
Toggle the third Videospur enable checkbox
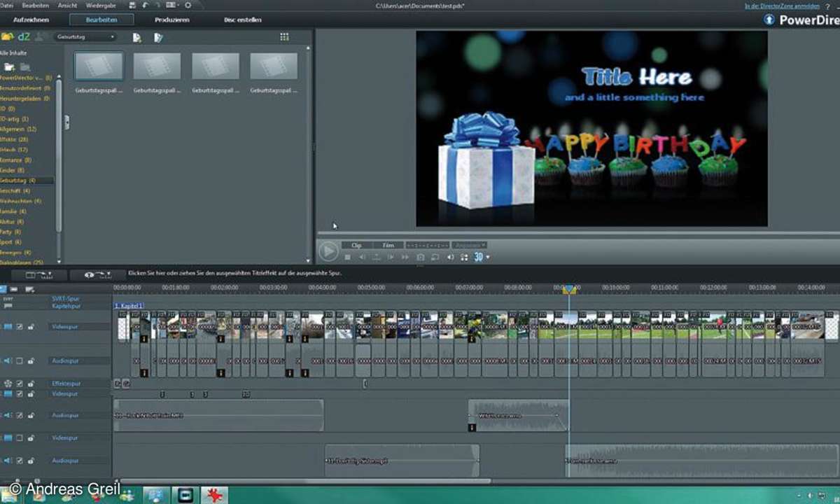pyautogui.click(x=20, y=438)
